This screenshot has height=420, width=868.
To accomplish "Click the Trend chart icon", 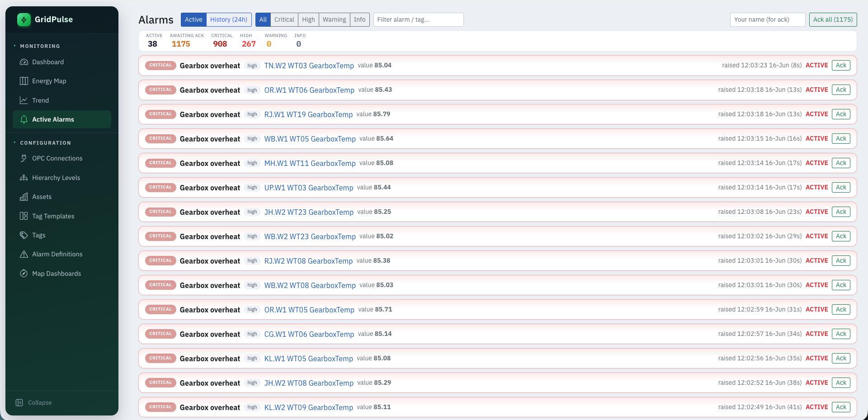I will (x=24, y=100).
